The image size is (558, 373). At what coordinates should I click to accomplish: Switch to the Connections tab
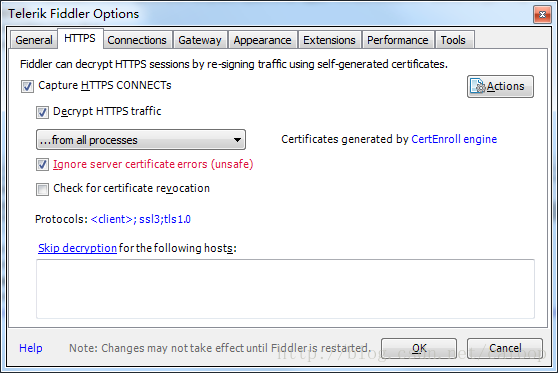(x=137, y=40)
